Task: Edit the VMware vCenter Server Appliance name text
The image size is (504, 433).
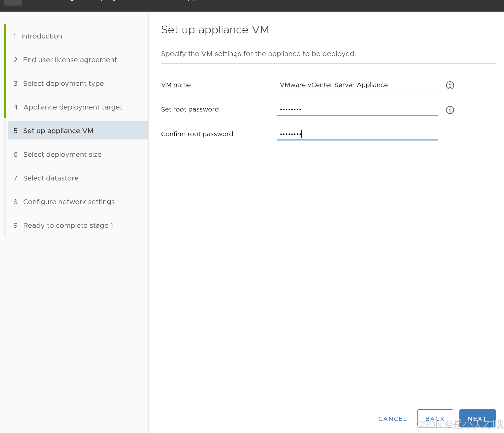Action: click(x=333, y=85)
